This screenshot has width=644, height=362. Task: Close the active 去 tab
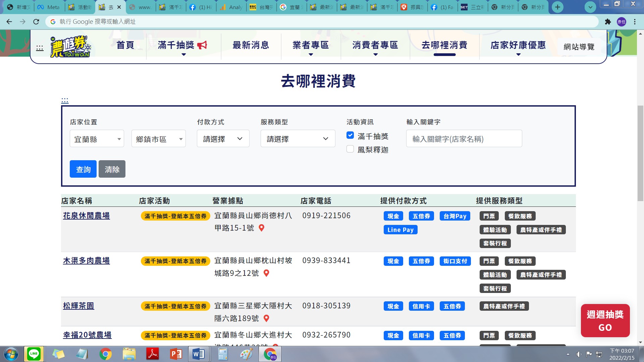click(x=119, y=7)
